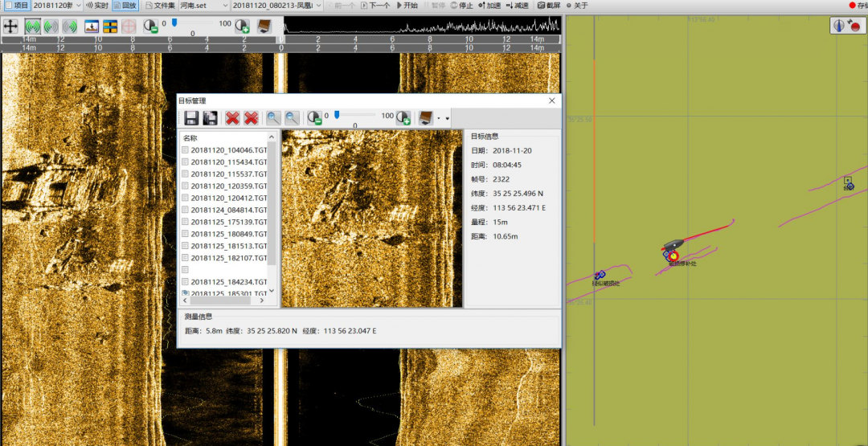Click the compass icon on map panel

coord(839,26)
